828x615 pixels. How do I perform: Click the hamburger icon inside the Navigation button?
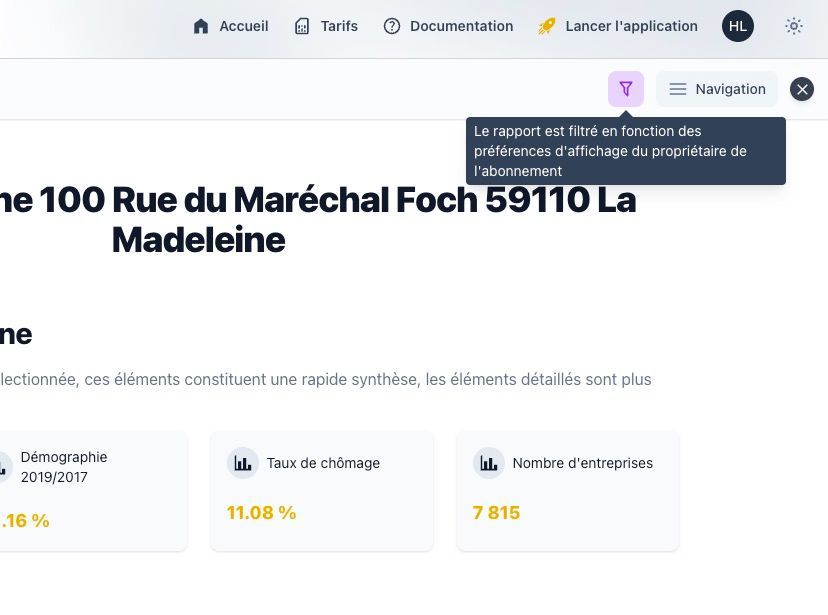coord(678,89)
